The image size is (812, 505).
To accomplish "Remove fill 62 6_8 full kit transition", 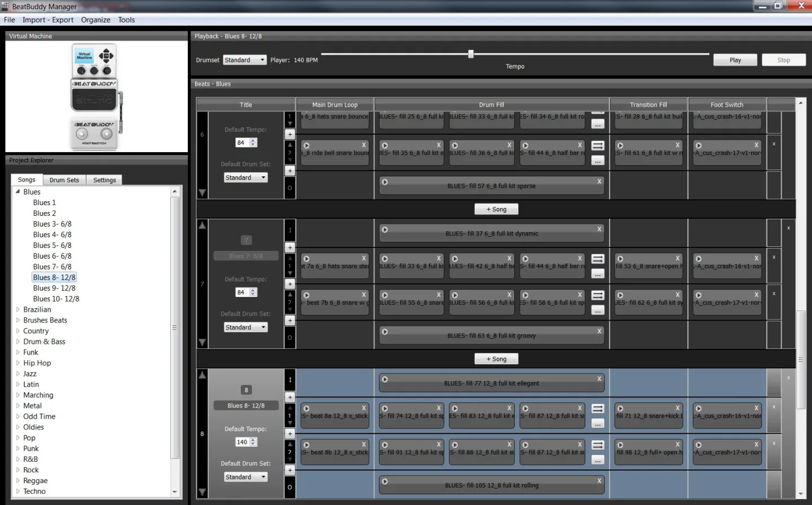I will click(x=678, y=295).
